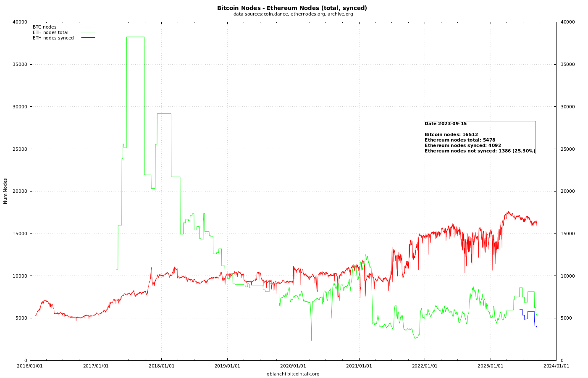The width and height of the screenshot is (588, 378).
Task: Click the red BTC nodes legend line sample
Action: [x=88, y=27]
